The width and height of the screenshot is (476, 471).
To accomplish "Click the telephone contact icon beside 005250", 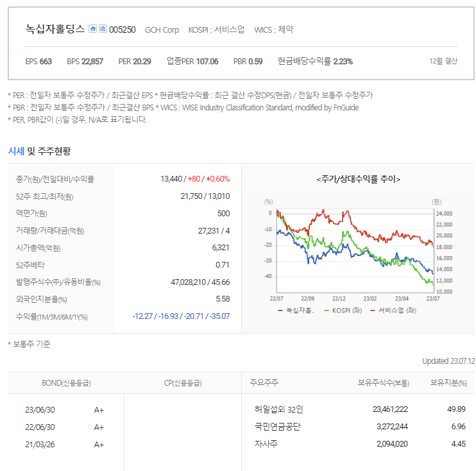I will pos(103,29).
